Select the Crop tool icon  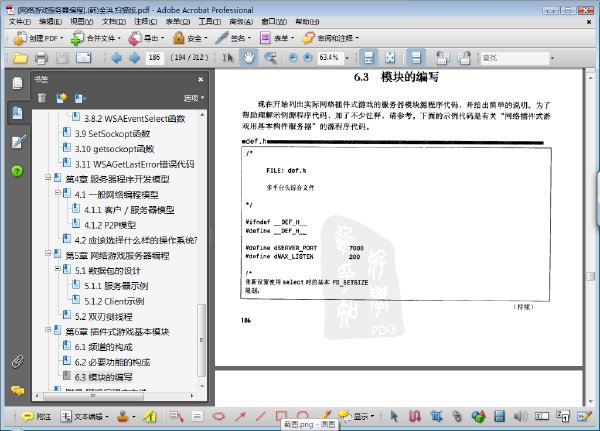pos(436,416)
